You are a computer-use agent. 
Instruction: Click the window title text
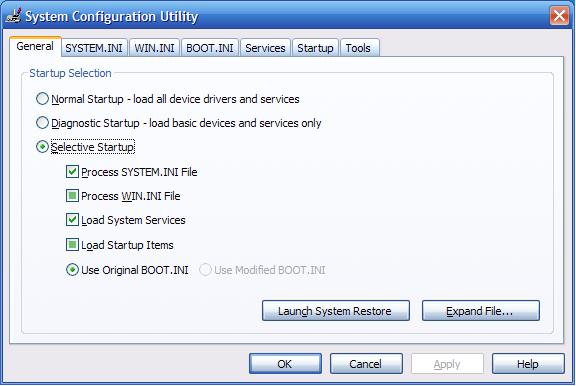[111, 17]
